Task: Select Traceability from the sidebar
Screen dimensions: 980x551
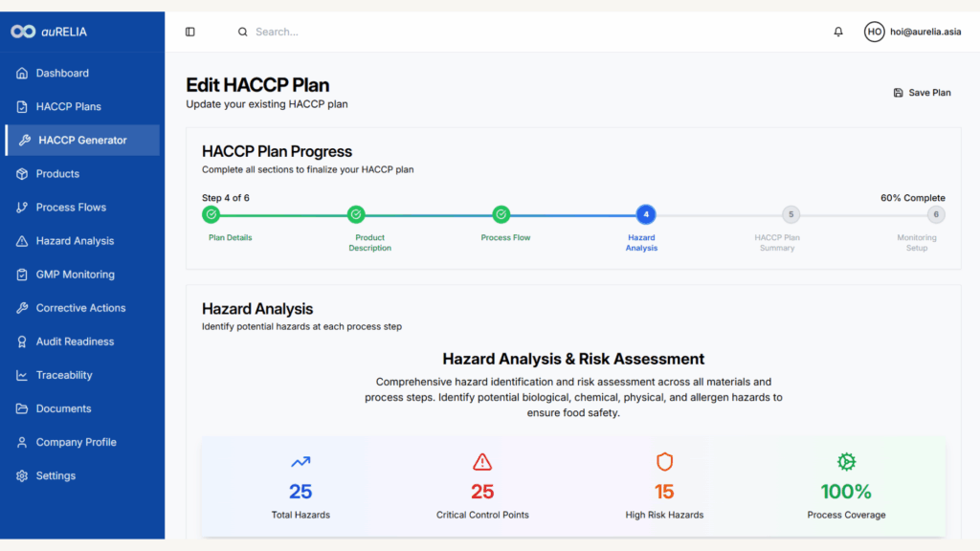Action: 64,375
